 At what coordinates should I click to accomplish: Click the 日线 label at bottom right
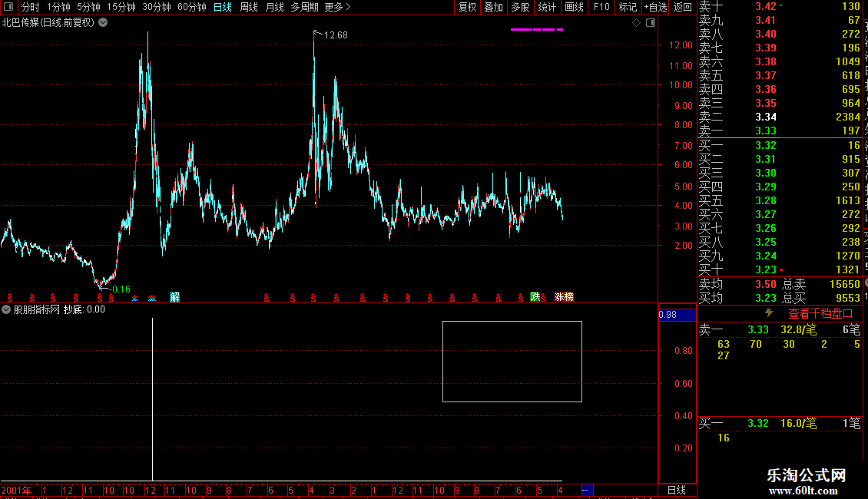click(x=677, y=490)
